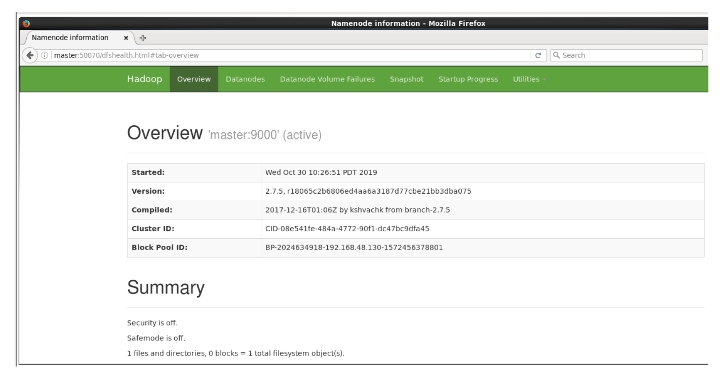Click the 'Started:' row label

coord(148,172)
